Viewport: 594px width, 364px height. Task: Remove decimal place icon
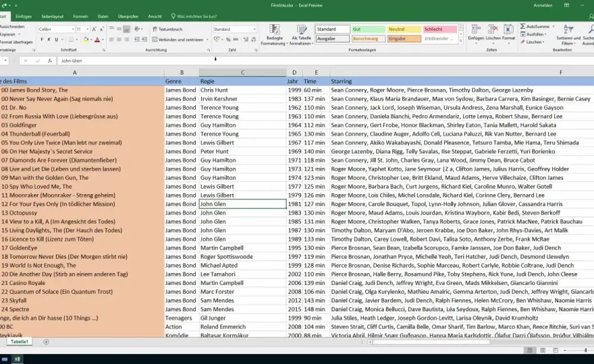click(253, 39)
